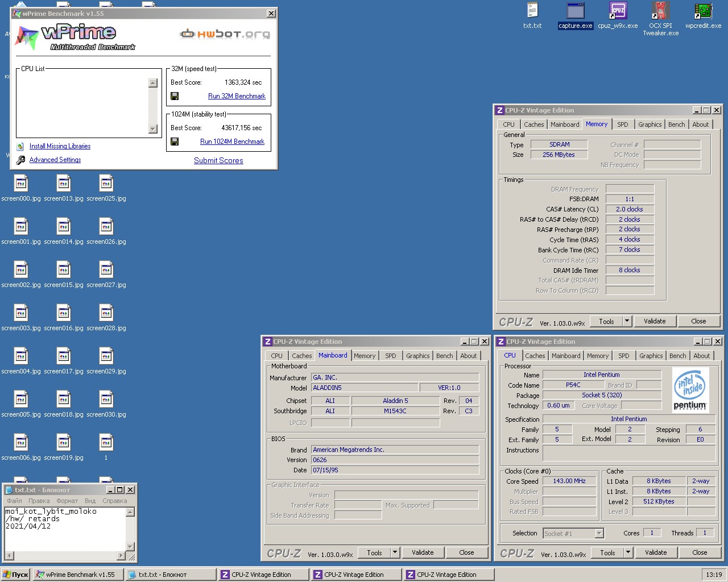
Task: Open Advanced Settings link
Action: pyautogui.click(x=55, y=160)
